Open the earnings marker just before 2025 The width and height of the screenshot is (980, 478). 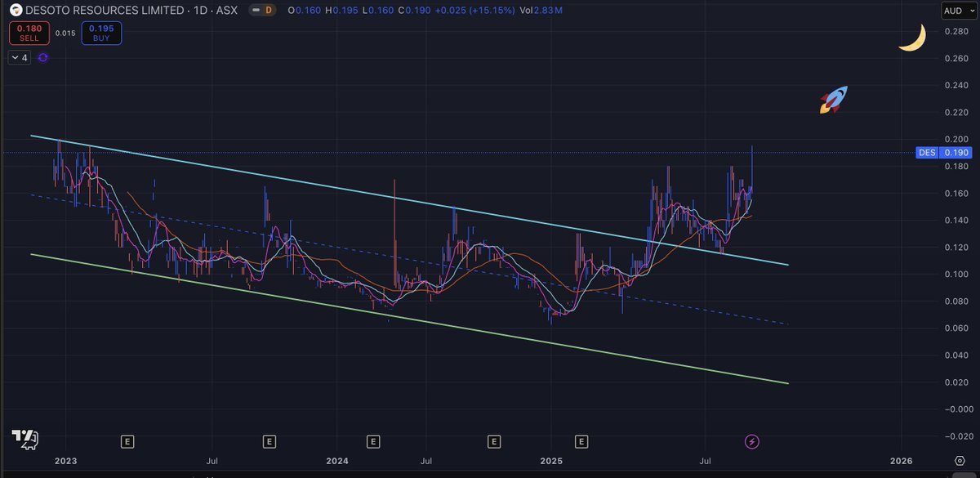(494, 442)
